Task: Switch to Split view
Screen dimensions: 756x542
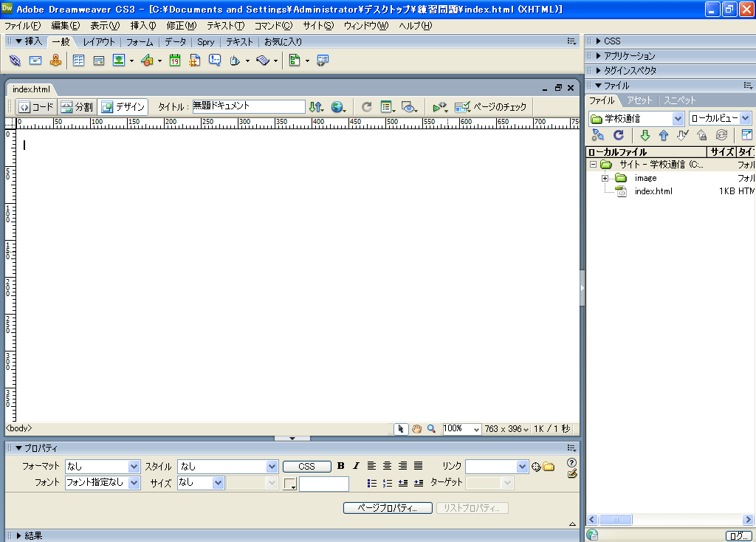Action: click(77, 107)
